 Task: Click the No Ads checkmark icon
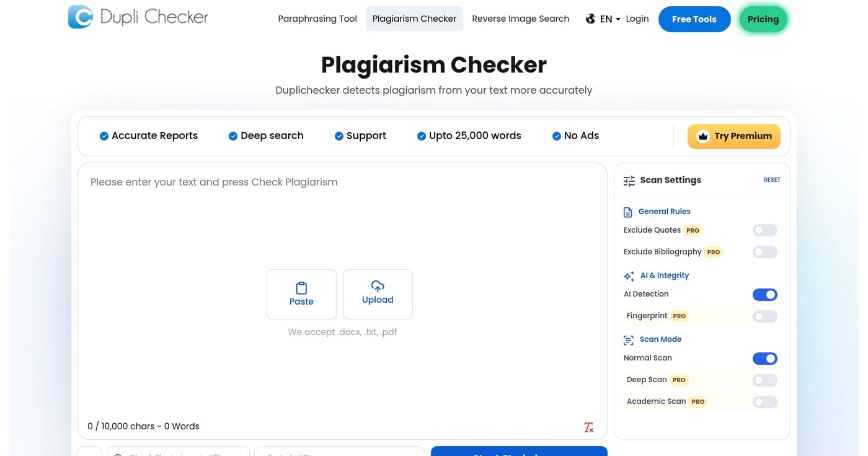pyautogui.click(x=557, y=136)
